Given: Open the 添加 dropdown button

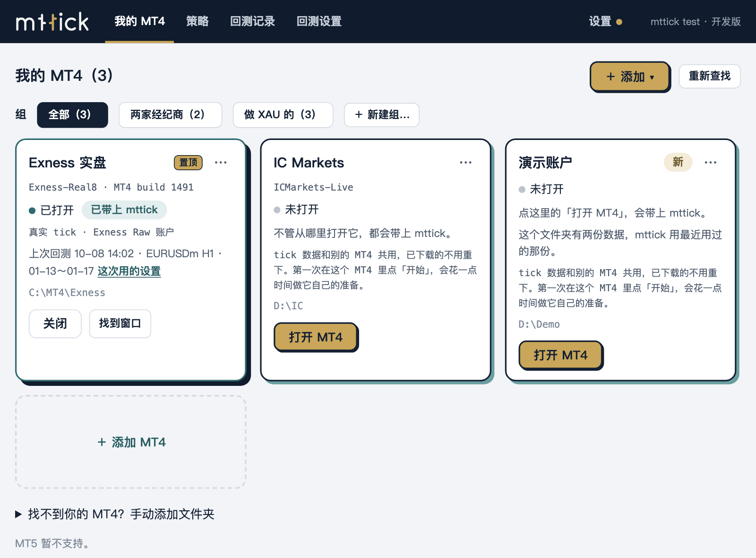Looking at the screenshot, I should pyautogui.click(x=630, y=77).
